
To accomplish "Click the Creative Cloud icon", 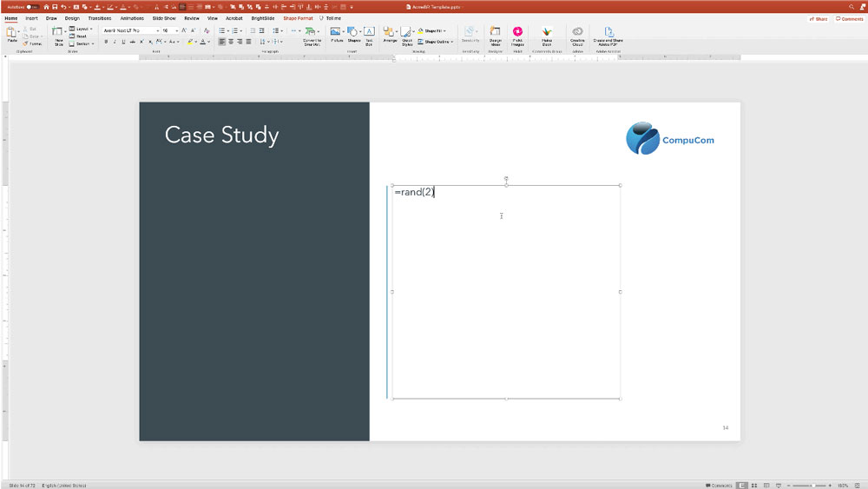I will (577, 35).
